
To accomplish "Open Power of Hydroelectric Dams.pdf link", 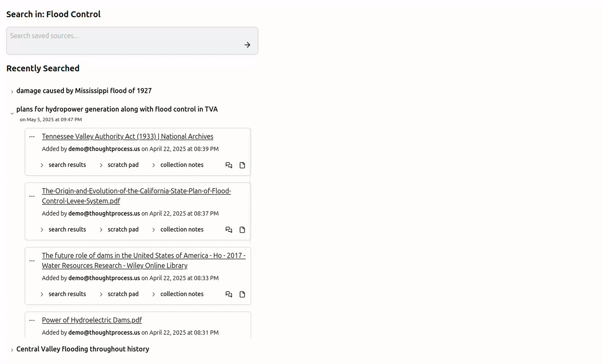I will coord(92,320).
